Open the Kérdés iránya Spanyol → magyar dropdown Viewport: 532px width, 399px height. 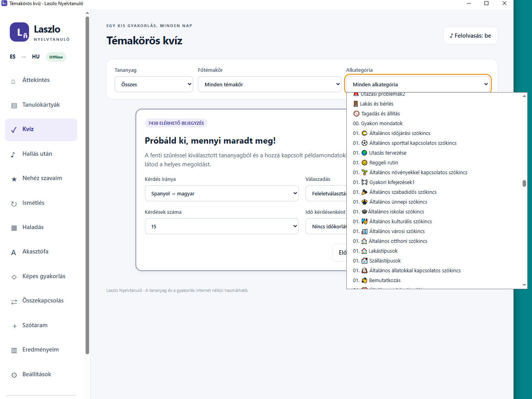click(222, 193)
